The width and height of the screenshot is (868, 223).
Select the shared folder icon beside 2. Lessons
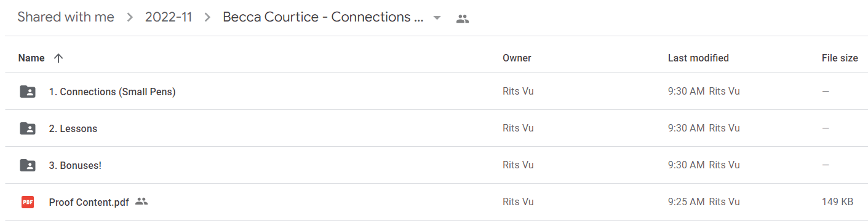(28, 128)
